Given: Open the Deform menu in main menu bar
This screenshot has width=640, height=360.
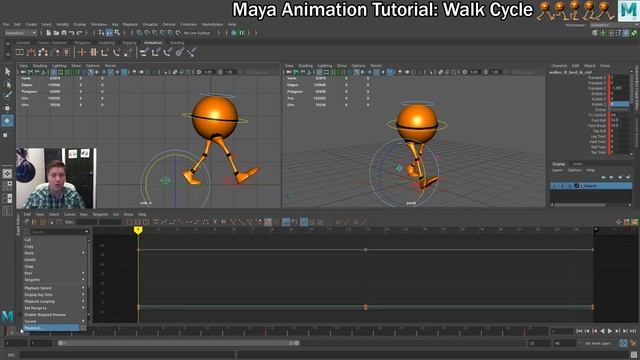Looking at the screenshot, I should (169, 24).
